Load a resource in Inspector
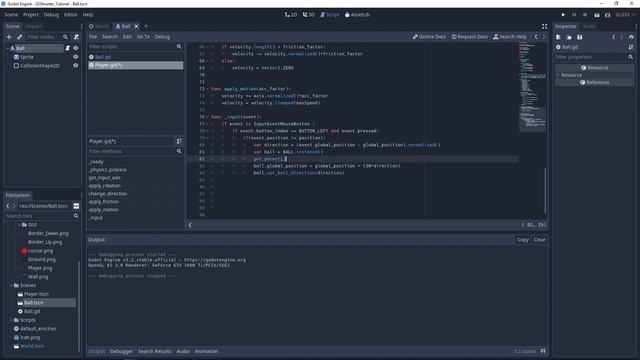The image size is (640, 360). [569, 37]
